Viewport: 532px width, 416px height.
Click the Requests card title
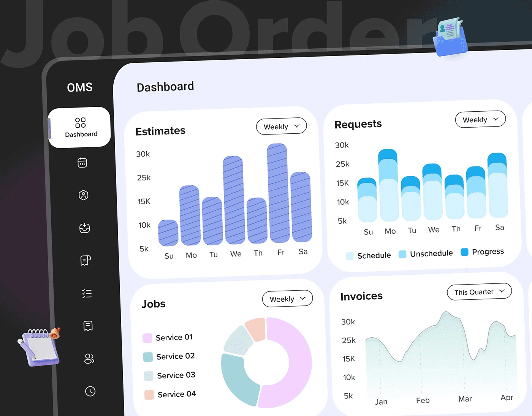click(358, 124)
